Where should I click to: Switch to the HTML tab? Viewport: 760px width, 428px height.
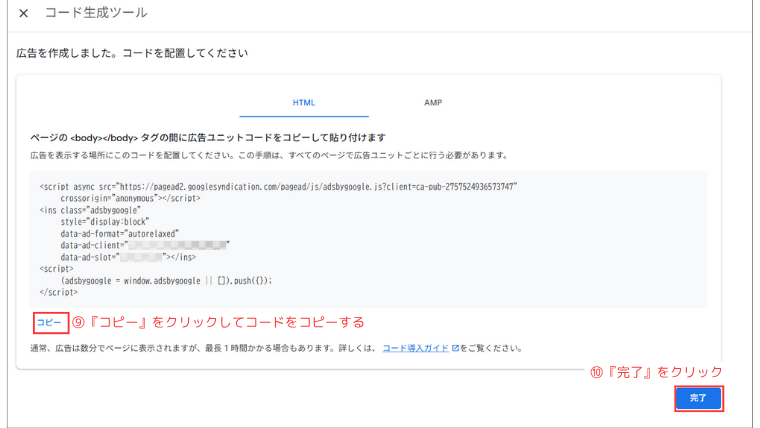[x=304, y=103]
